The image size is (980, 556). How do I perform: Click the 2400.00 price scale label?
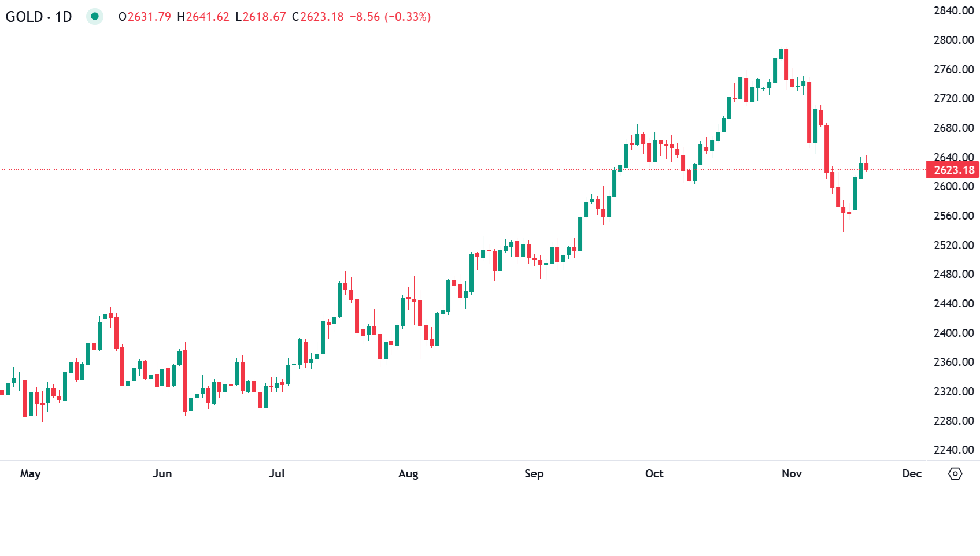(953, 333)
